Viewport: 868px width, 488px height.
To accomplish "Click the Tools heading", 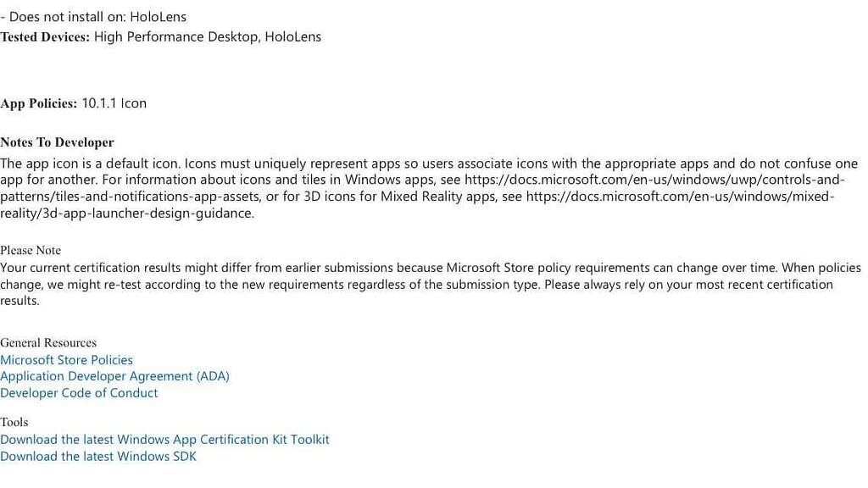I will point(14,422).
